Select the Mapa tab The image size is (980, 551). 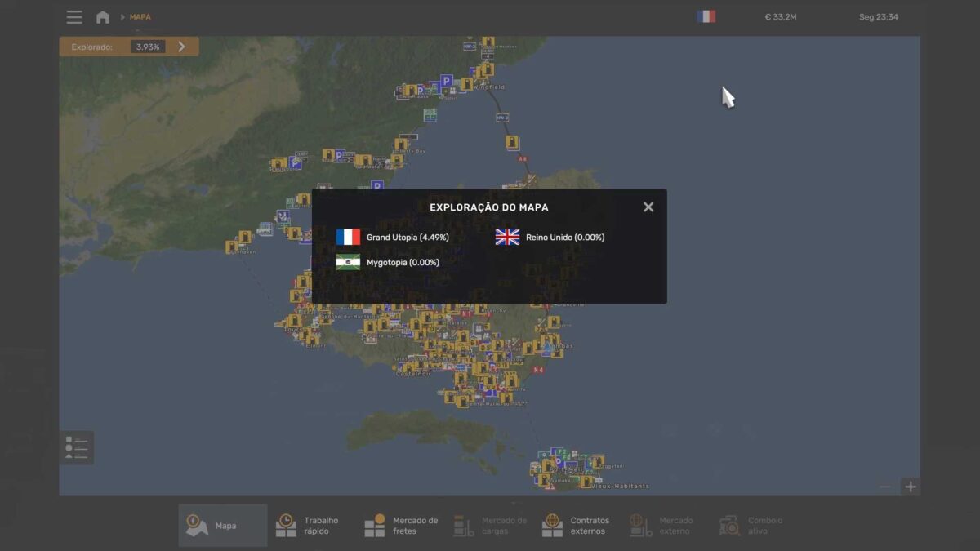[222, 526]
